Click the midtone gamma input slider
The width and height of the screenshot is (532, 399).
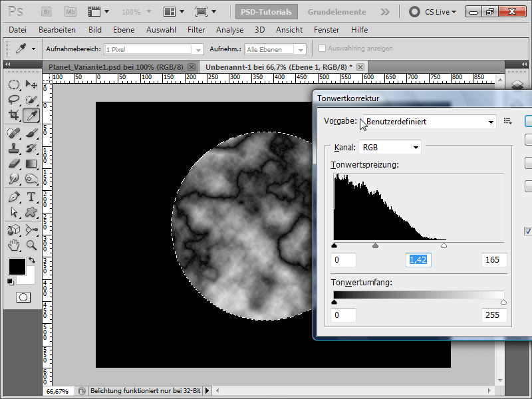[x=375, y=245]
